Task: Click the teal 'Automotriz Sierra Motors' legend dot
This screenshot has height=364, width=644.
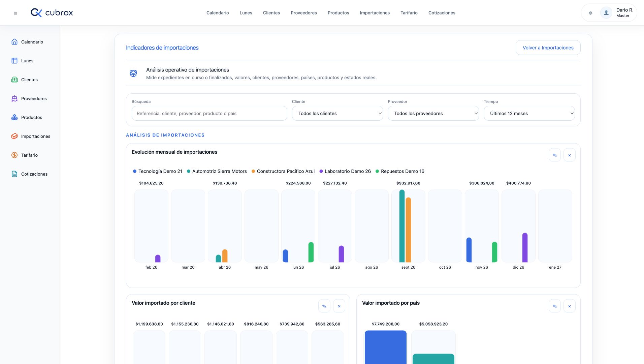Action: pyautogui.click(x=189, y=171)
